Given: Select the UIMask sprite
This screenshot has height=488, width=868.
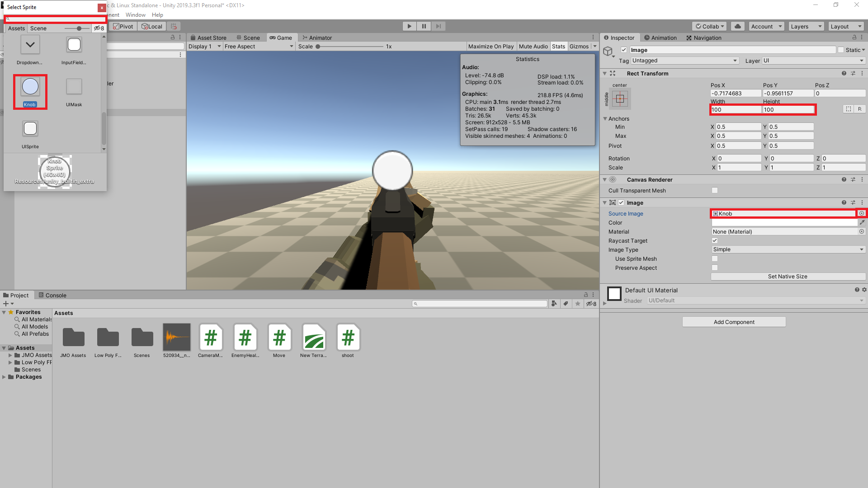Looking at the screenshot, I should point(74,86).
